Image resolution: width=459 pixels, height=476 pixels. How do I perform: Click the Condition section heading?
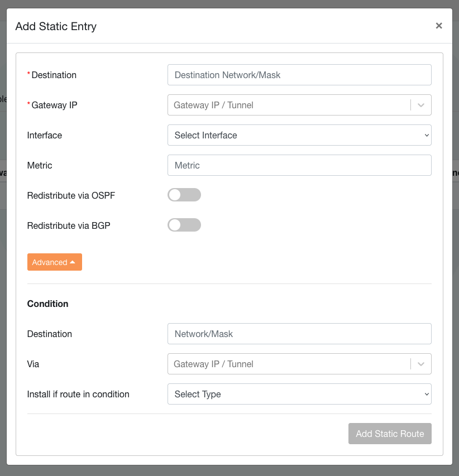(x=47, y=304)
